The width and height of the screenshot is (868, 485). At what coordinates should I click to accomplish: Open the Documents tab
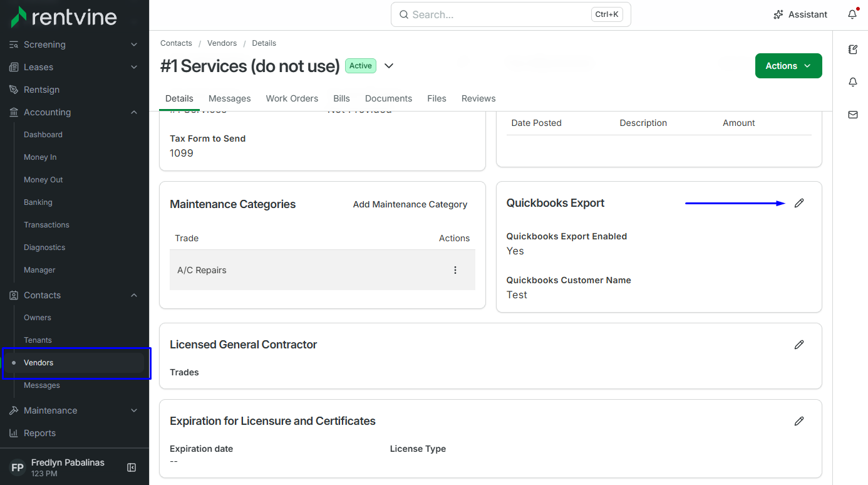pos(388,98)
